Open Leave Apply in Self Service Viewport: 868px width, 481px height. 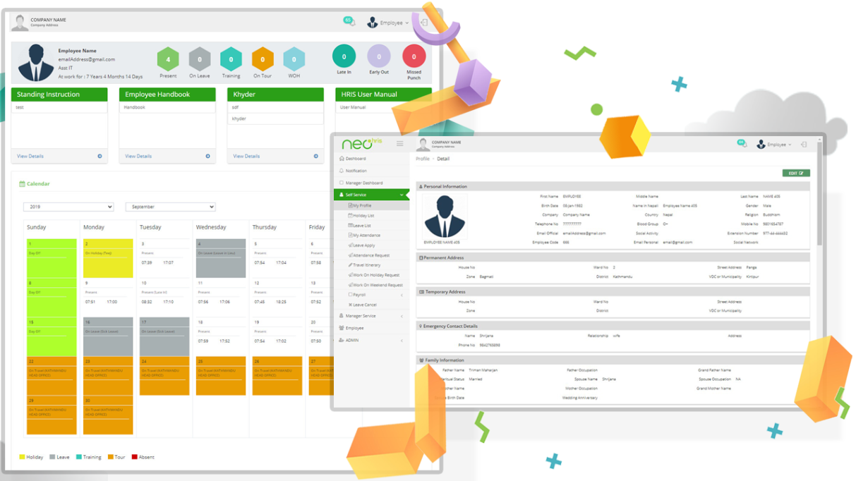tap(363, 245)
